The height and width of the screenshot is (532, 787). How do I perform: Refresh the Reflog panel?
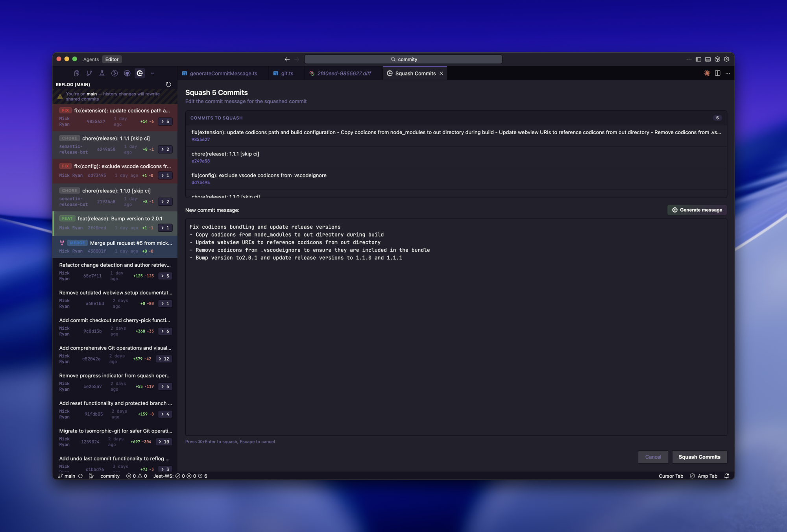tap(168, 85)
